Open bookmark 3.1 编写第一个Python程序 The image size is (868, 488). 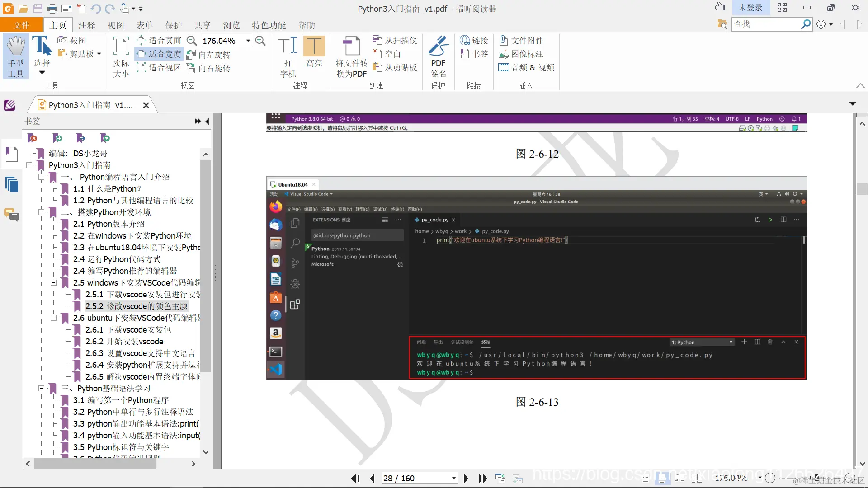121,400
